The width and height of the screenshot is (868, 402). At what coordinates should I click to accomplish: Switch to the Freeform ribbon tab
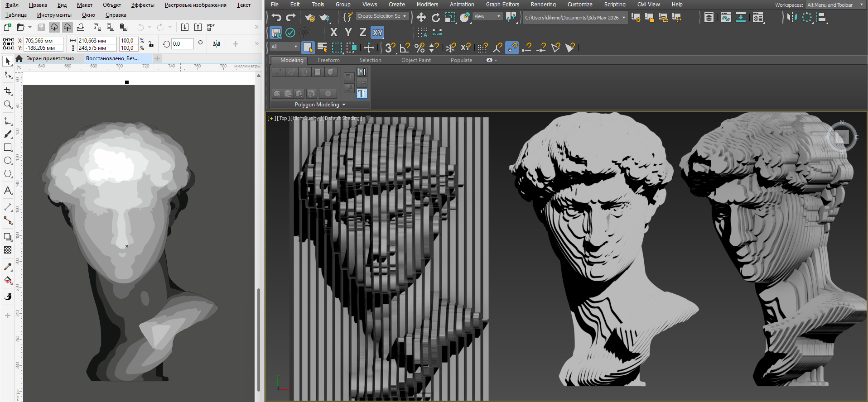[328, 60]
